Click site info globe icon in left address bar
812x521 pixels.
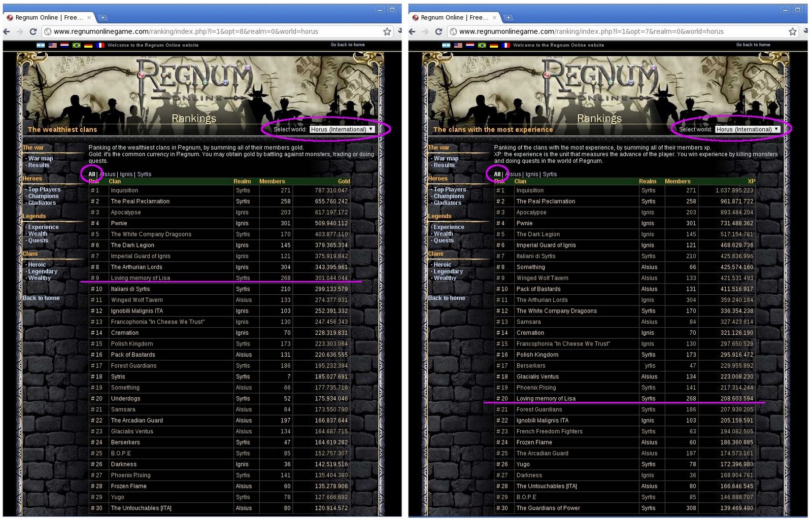point(48,31)
